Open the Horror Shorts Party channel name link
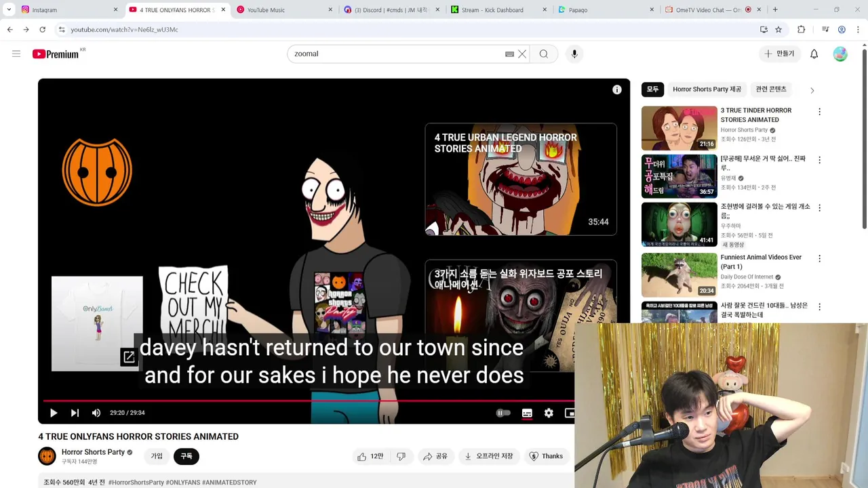The width and height of the screenshot is (868, 488). tap(93, 452)
